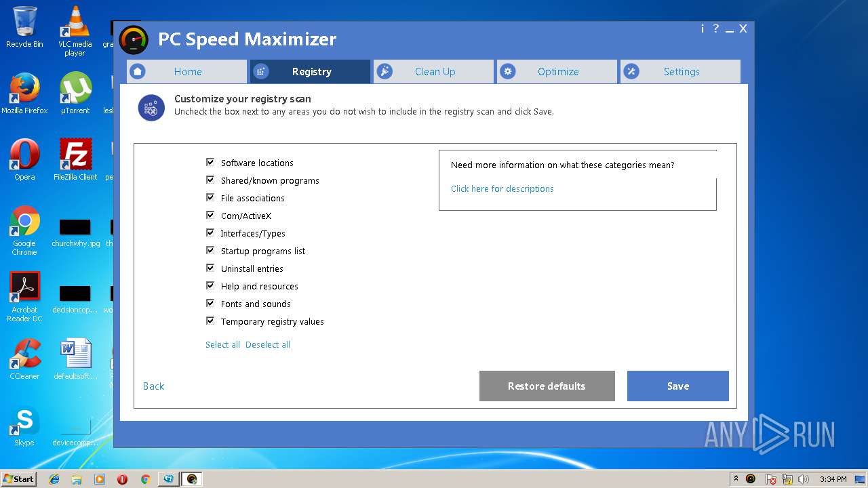Go Back to previous screen

click(153, 386)
